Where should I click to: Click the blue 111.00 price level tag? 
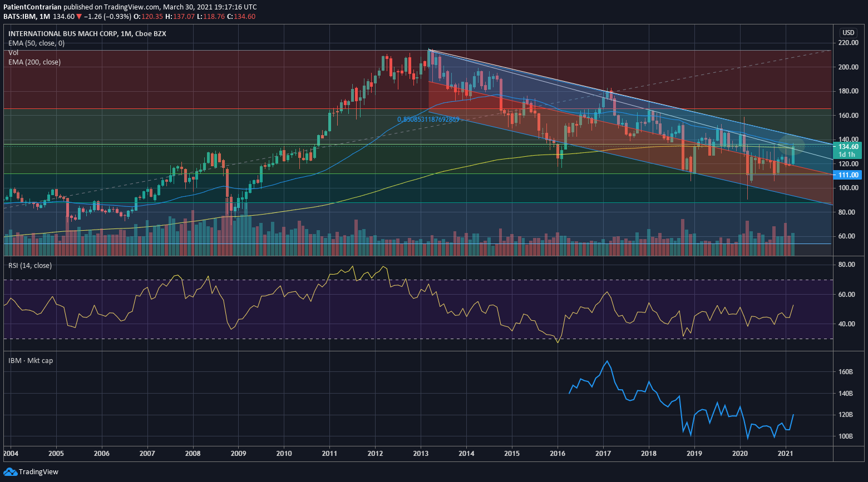pos(847,175)
